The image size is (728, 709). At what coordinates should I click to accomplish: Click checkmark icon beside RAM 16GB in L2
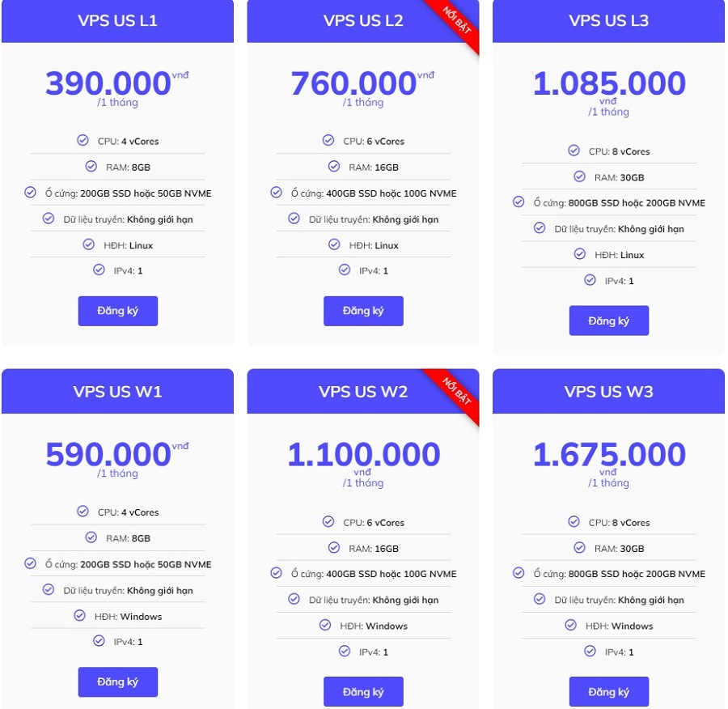coord(334,167)
